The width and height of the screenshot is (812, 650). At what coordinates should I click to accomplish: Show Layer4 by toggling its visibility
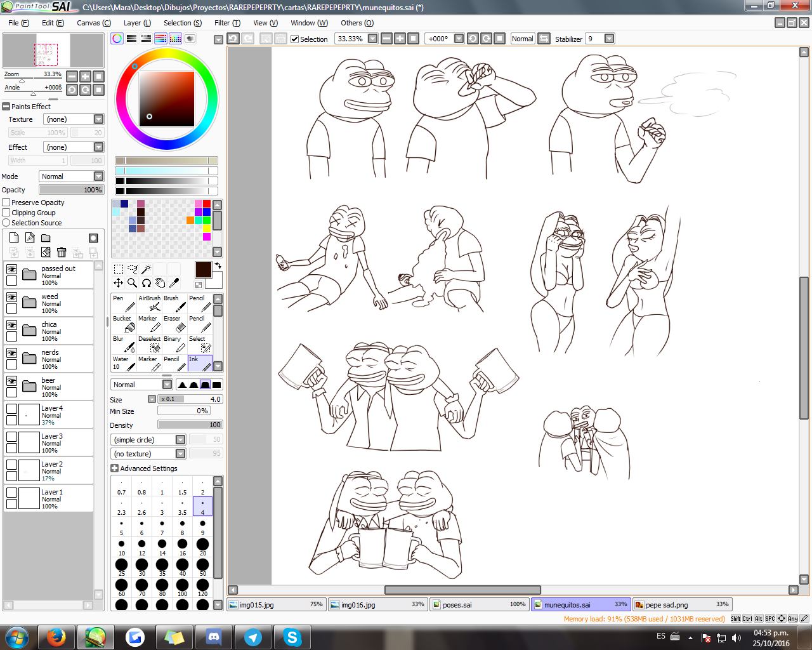tap(11, 409)
